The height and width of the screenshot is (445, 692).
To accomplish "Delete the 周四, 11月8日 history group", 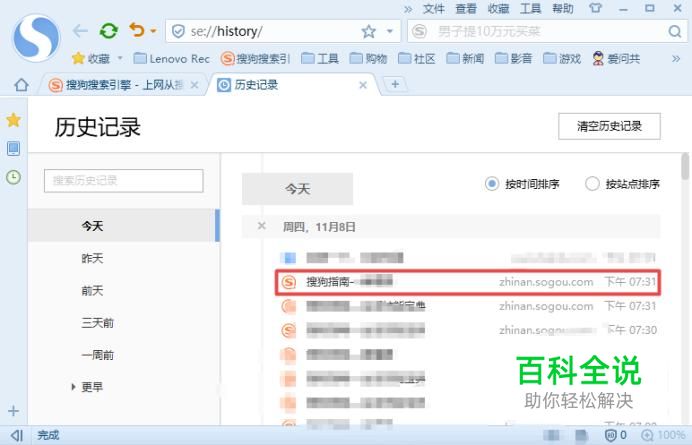I will click(x=262, y=226).
